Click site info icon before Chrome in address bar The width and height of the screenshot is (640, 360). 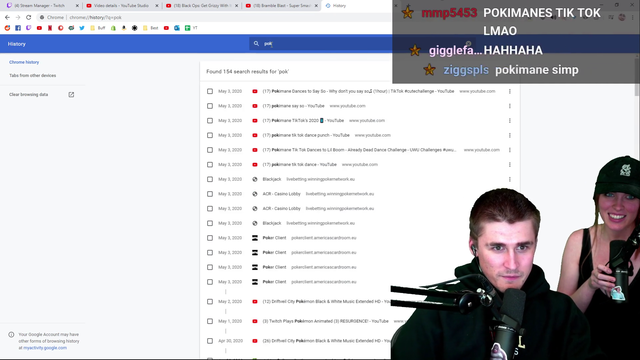(42, 18)
